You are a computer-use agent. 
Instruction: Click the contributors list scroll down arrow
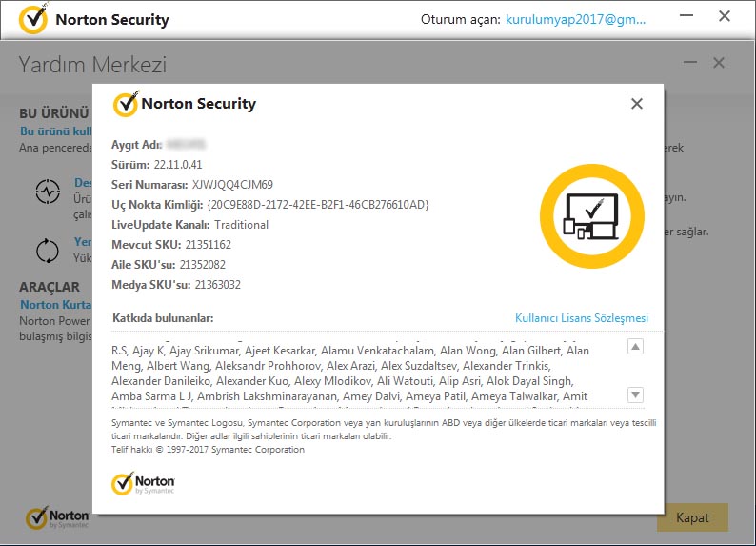click(x=635, y=395)
